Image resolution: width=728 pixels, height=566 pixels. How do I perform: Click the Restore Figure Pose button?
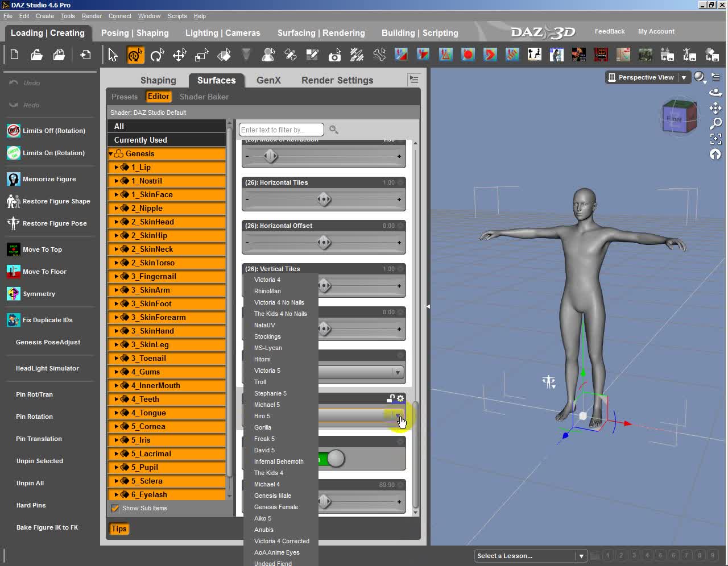(x=55, y=223)
